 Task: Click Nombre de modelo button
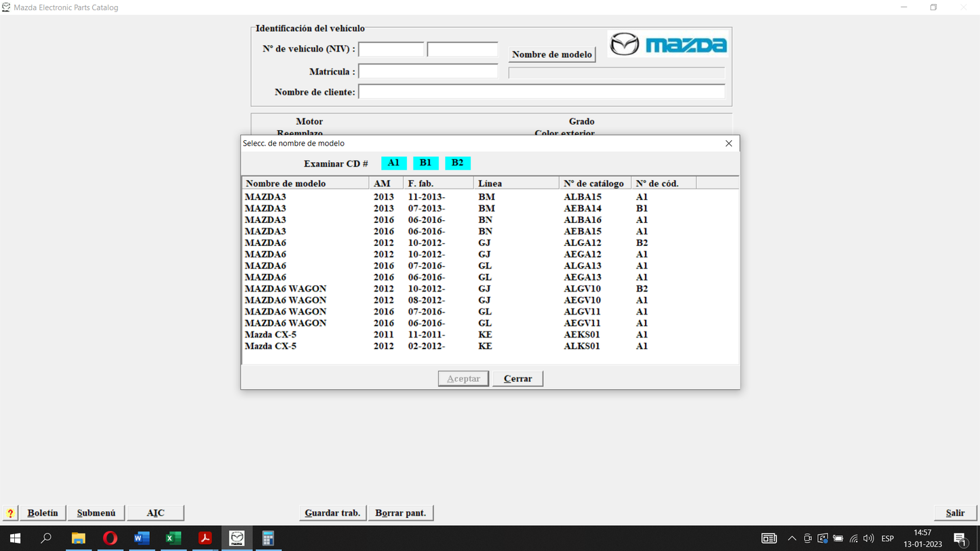[x=552, y=54]
